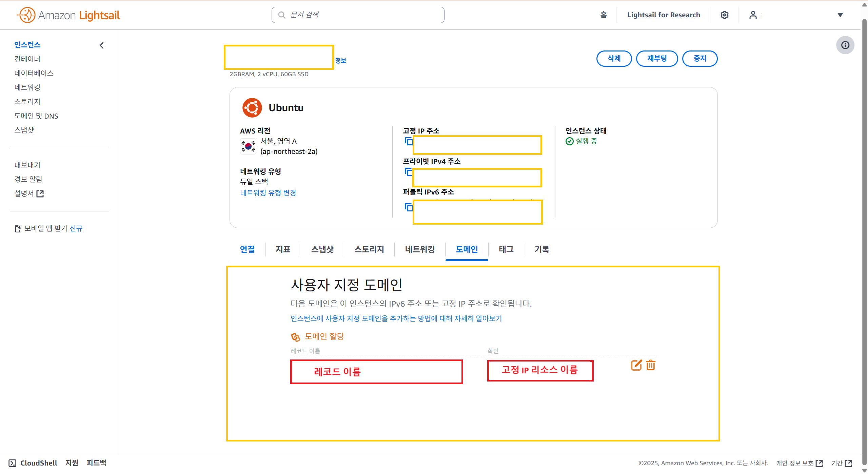Delete the domain assignment with trash icon
The width and height of the screenshot is (868, 474).
coord(651,365)
